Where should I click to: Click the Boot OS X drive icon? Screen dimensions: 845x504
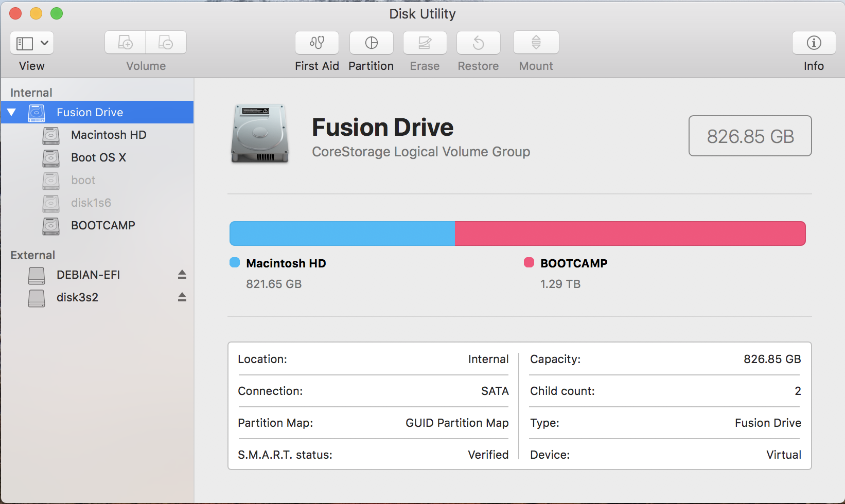[x=51, y=158]
